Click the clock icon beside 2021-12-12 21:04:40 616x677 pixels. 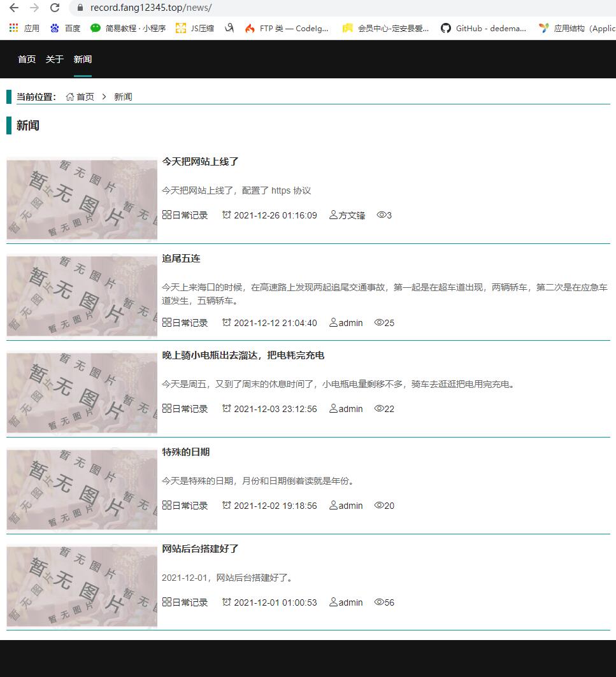226,322
